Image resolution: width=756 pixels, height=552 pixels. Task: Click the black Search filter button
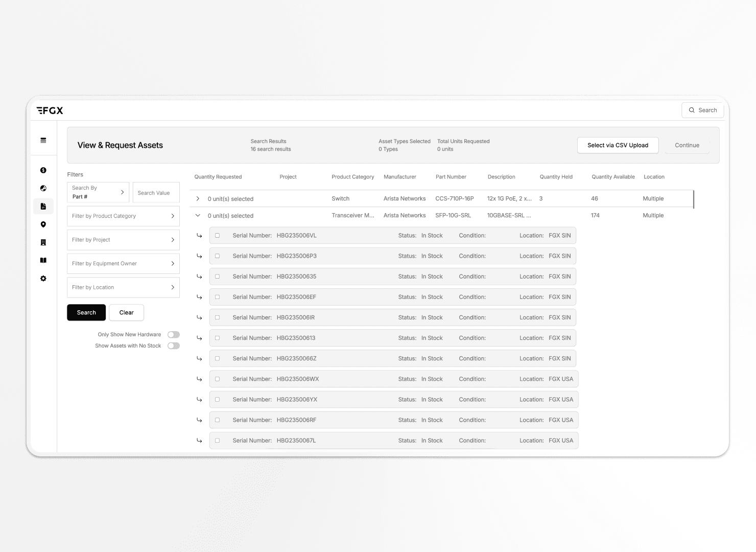pyautogui.click(x=86, y=312)
